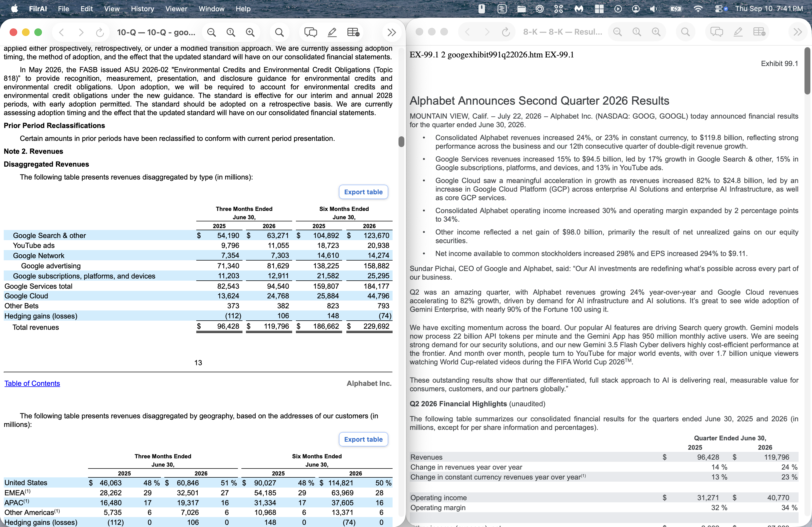
Task: Reset zoom in the 10-Q window
Action: coord(231,32)
